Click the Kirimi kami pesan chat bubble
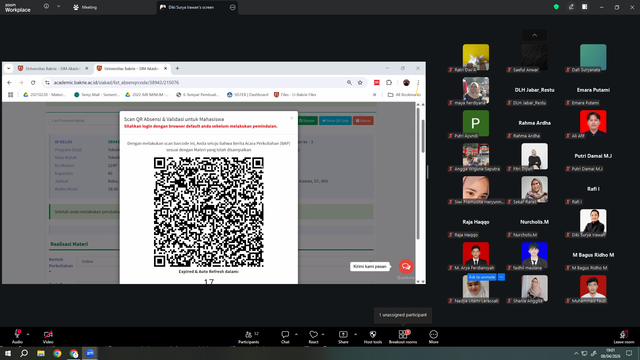640x360 pixels. coord(369,267)
